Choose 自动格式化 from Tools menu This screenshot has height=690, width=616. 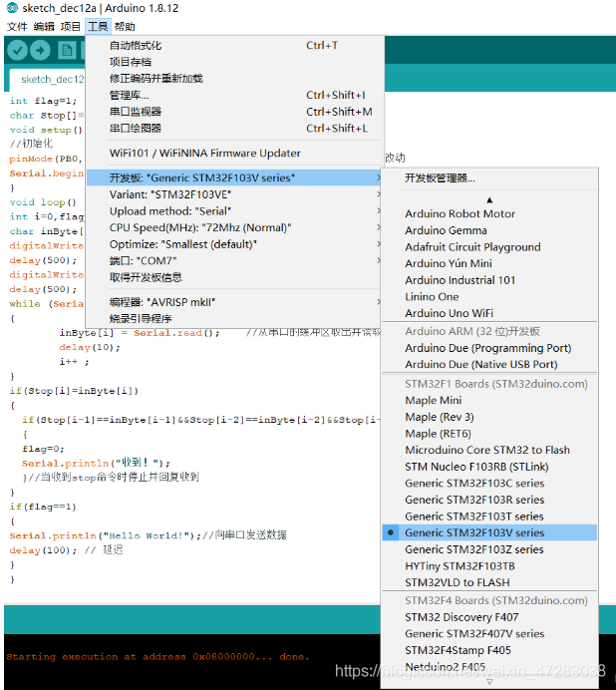point(233,45)
